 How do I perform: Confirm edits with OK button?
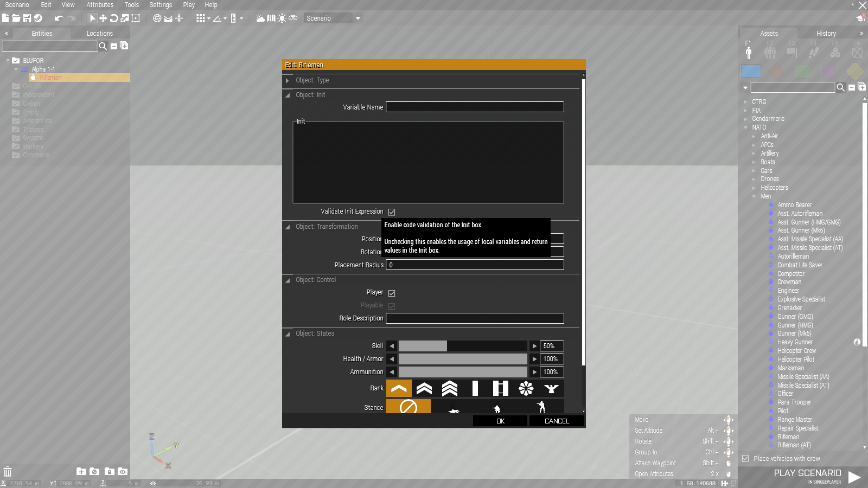(500, 421)
